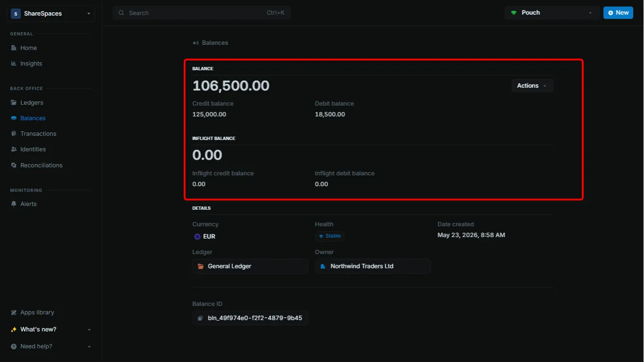
Task: Click the green wifi icon beside Pouch
Action: pos(514,13)
